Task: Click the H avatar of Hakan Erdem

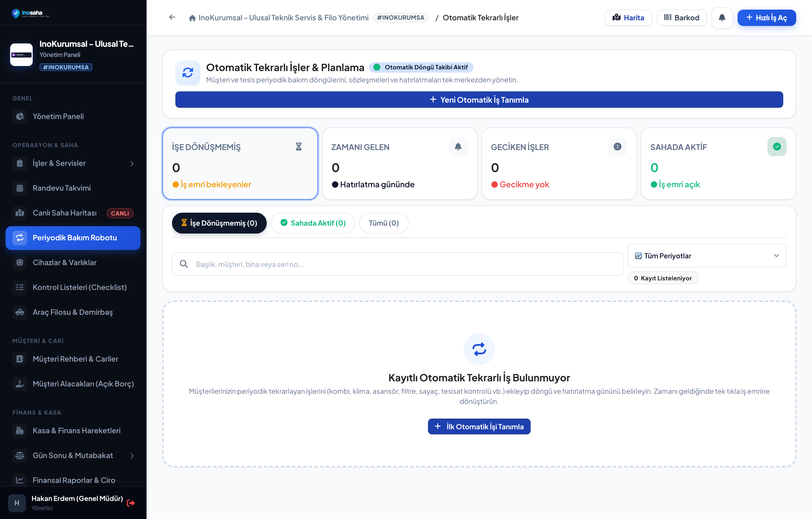Action: coord(17,503)
